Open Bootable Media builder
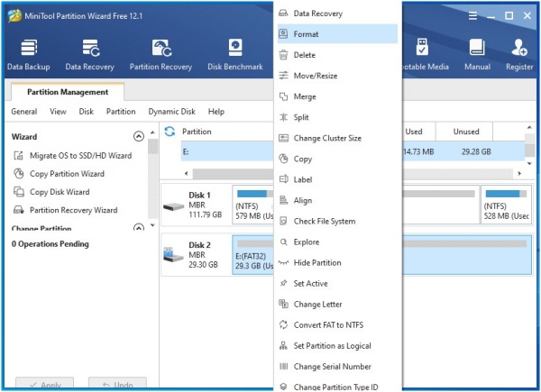Image resolution: width=541 pixels, height=392 pixels. click(x=425, y=55)
